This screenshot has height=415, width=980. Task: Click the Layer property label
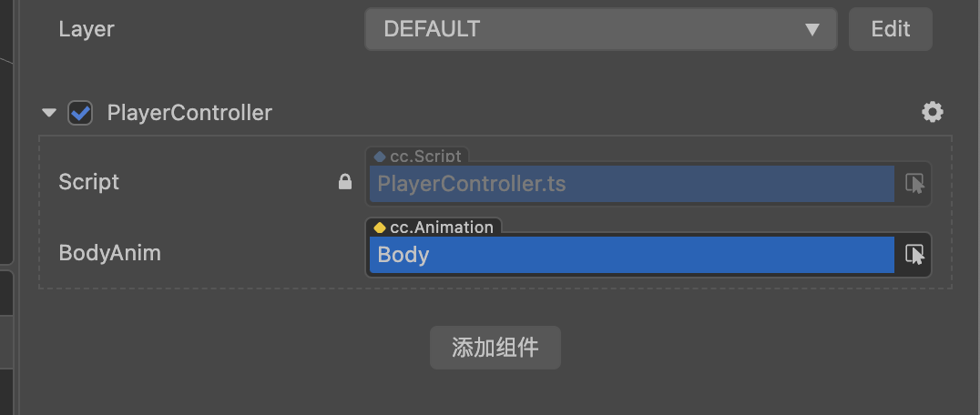[87, 29]
